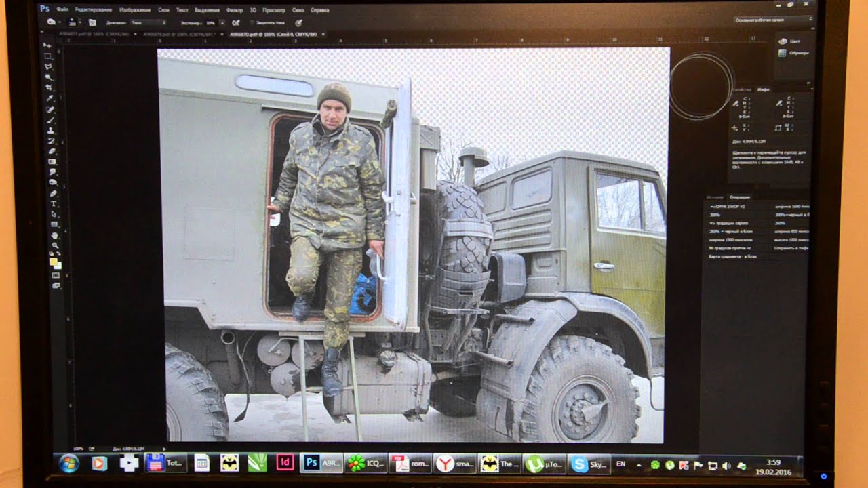
Task: Select the Brush tool
Action: click(x=50, y=120)
